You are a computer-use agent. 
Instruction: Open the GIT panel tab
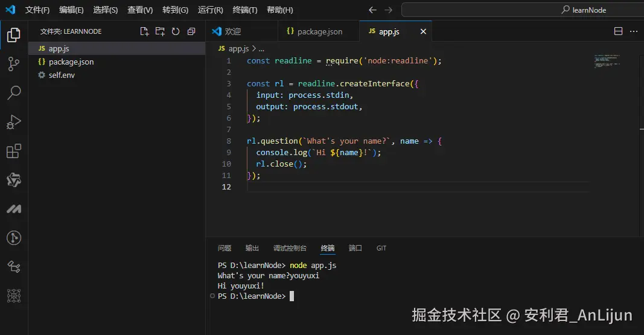tap(381, 248)
